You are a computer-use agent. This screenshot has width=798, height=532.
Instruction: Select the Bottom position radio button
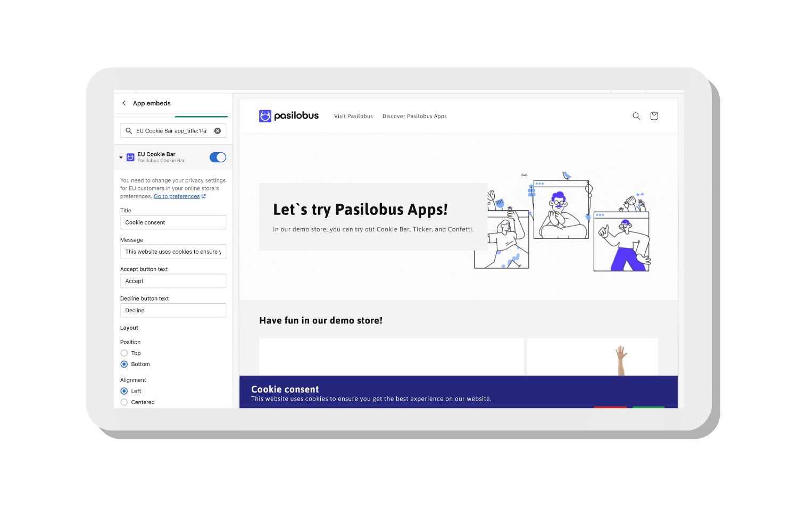click(x=124, y=364)
